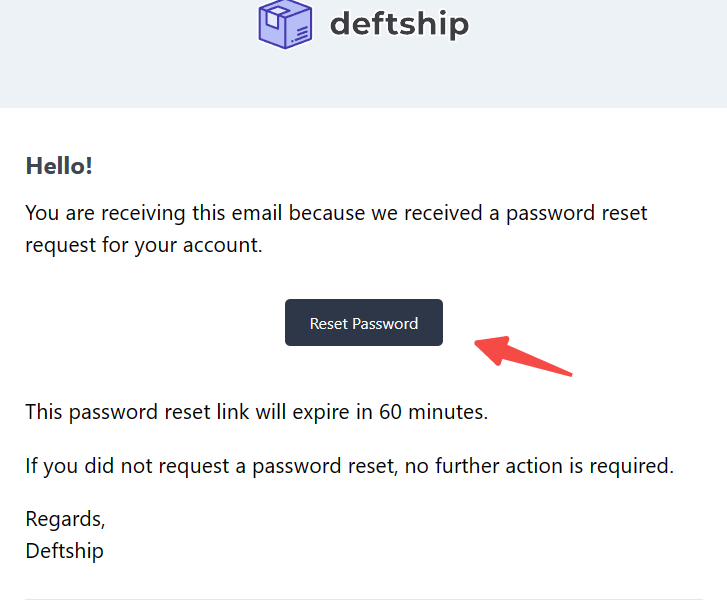The image size is (727, 608).
Task: Click the '60 minutes' text
Action: coord(432,412)
